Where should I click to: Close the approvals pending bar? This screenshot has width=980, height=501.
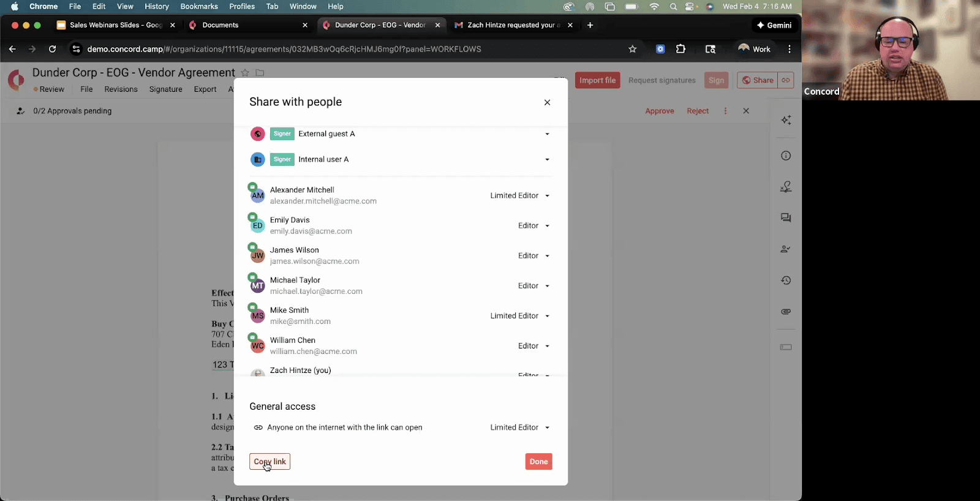click(745, 111)
